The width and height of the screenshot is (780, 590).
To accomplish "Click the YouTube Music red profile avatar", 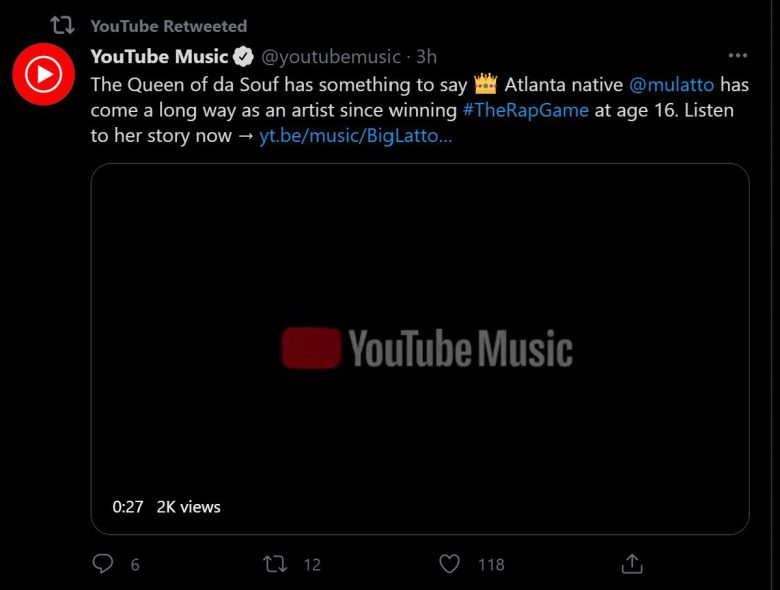I will (43, 74).
